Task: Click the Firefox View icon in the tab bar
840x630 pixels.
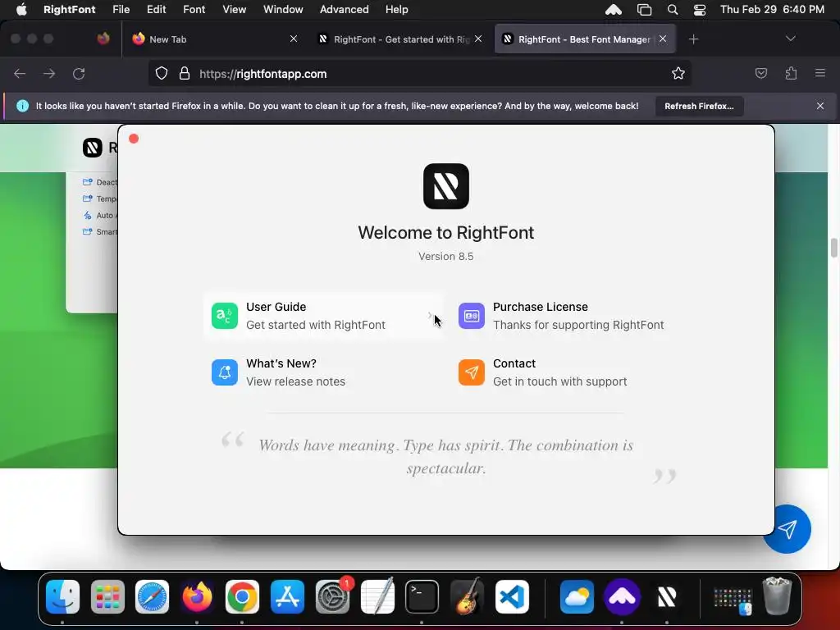Action: [x=103, y=39]
